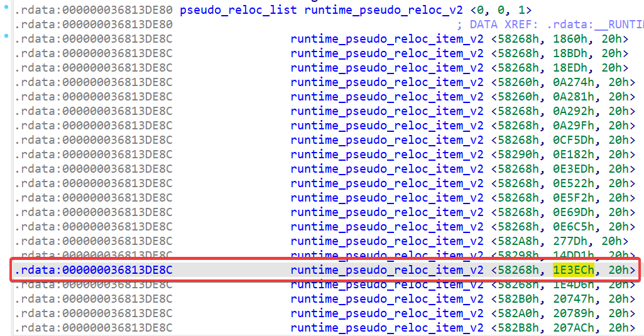The image size is (644, 336).
Task: Click the <0, 0, 1> header values
Action: pos(501,10)
